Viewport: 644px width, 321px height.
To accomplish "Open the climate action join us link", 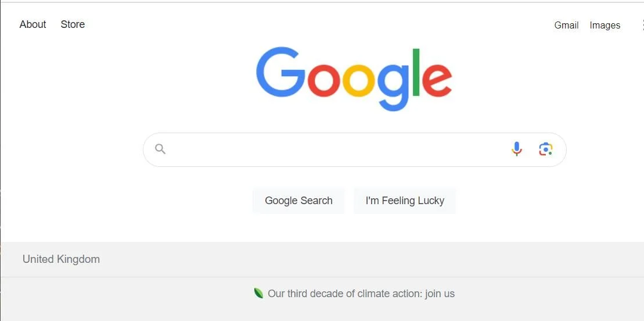I will click(361, 294).
